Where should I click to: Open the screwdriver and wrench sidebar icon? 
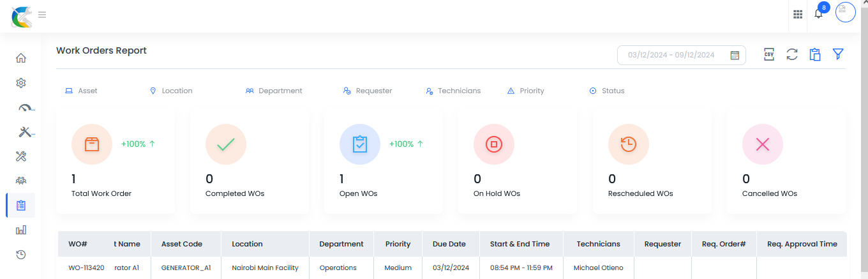pyautogui.click(x=21, y=156)
